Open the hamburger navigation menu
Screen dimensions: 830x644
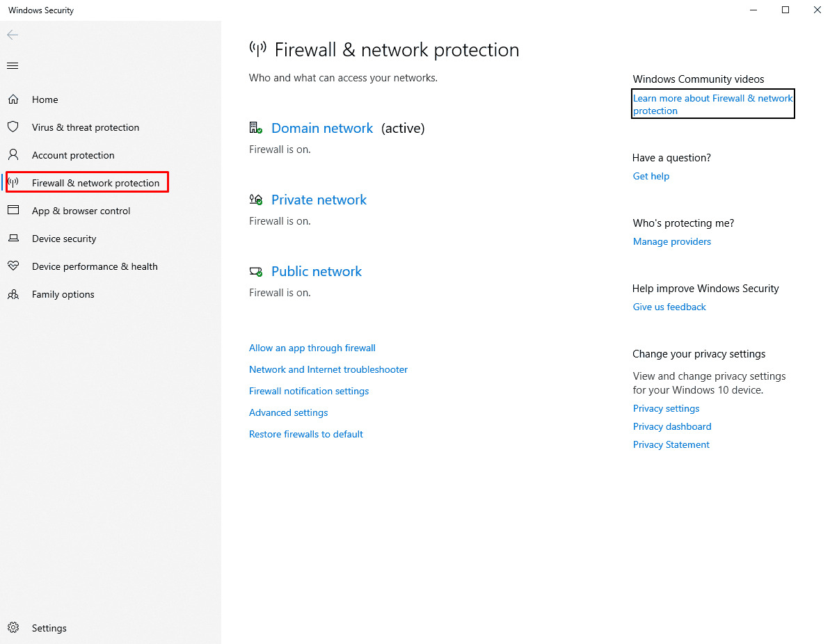[13, 65]
